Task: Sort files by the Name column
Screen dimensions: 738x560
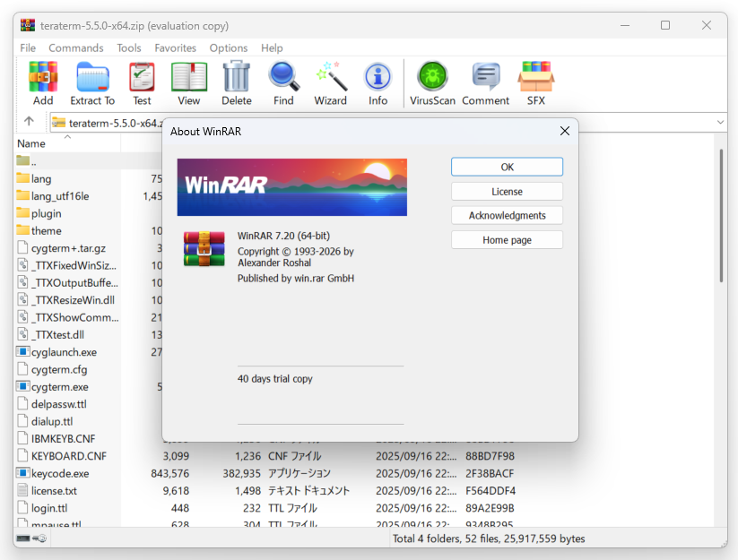Action: click(31, 143)
